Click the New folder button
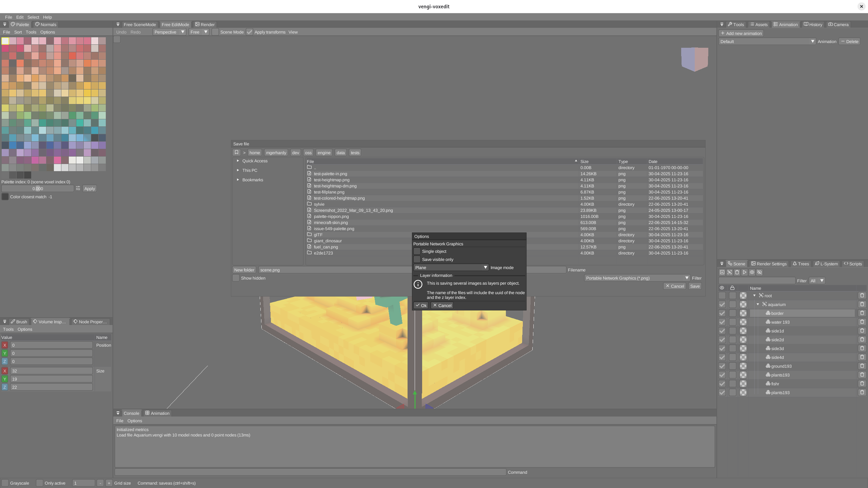 coord(244,270)
